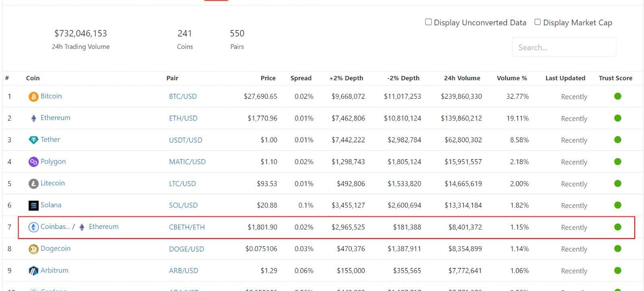Click the Tether coin logo icon

(x=33, y=140)
